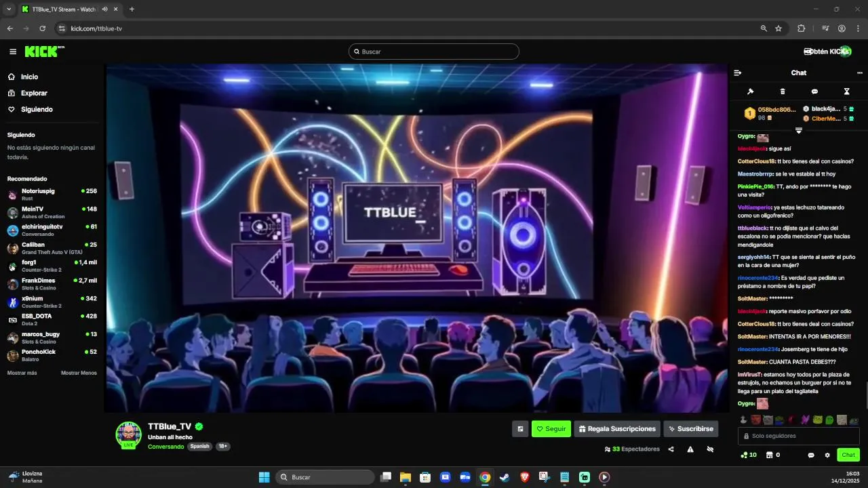This screenshot has width=868, height=488.
Task: Open chat settings gear icon
Action: point(827,455)
